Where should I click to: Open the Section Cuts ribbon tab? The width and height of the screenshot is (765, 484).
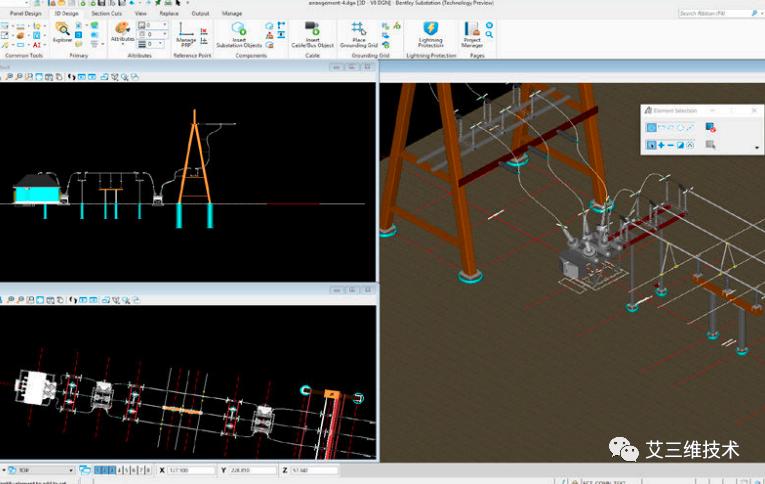point(107,14)
